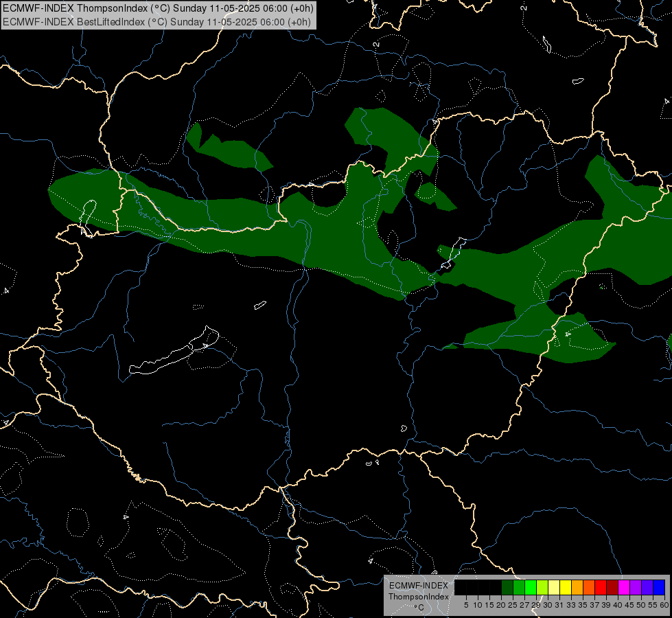Select the blue 55-60 legend swatch
The height and width of the screenshot is (618, 672).
pyautogui.click(x=659, y=588)
